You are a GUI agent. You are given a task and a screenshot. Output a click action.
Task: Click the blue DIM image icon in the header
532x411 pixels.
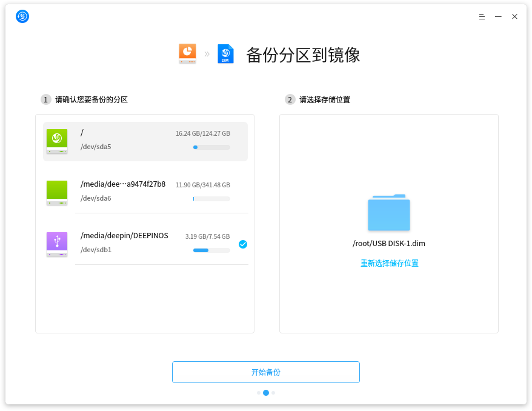click(x=225, y=53)
